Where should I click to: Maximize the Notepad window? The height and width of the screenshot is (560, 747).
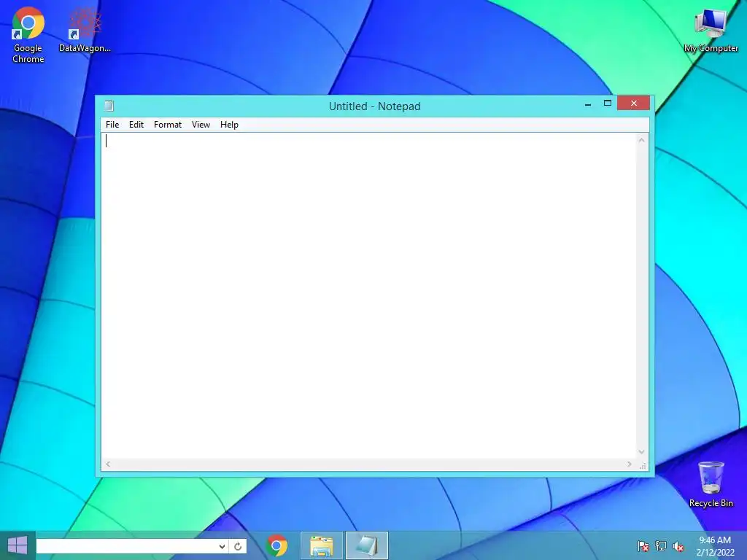coord(608,104)
